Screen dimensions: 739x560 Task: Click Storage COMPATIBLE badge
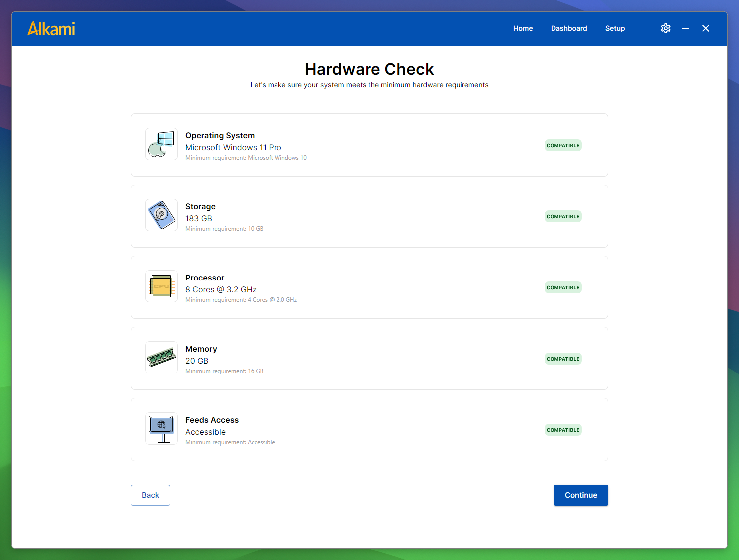(563, 216)
